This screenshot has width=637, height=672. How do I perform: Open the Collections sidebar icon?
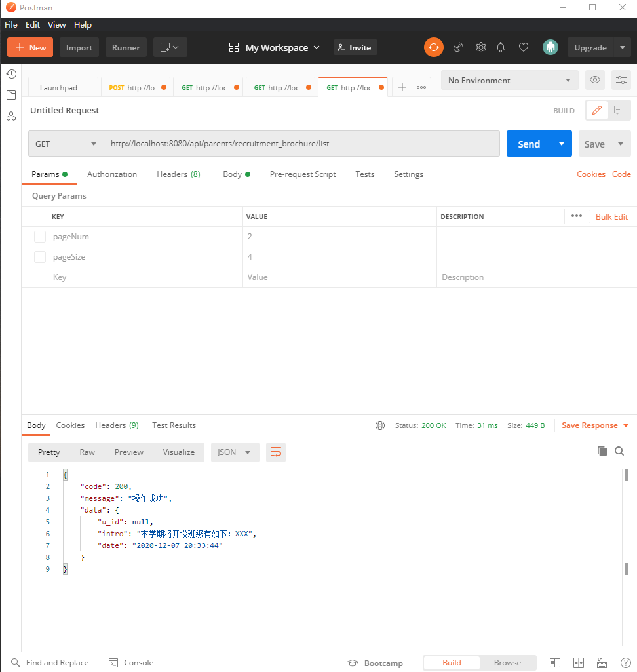click(11, 95)
